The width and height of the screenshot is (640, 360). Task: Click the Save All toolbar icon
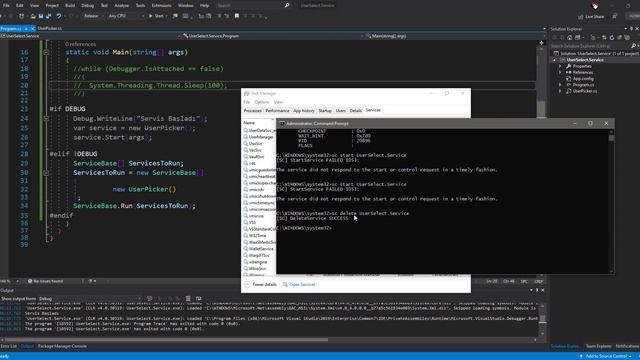[49, 16]
